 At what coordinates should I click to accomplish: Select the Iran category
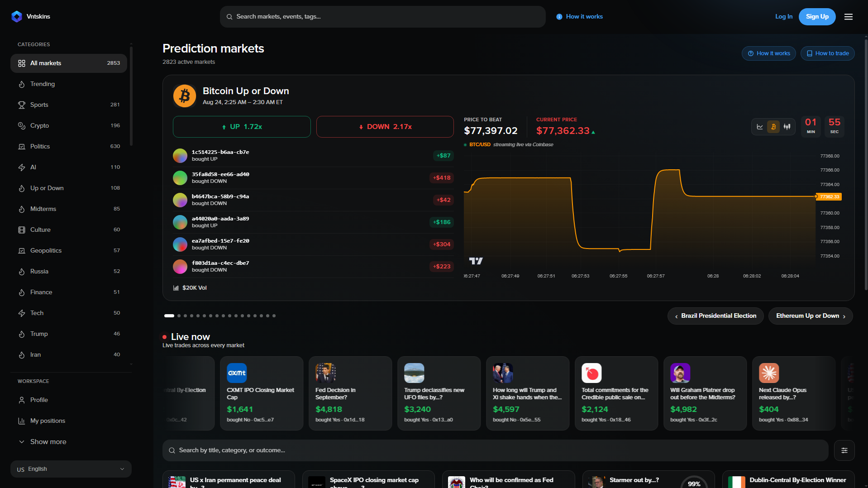pos(69,355)
